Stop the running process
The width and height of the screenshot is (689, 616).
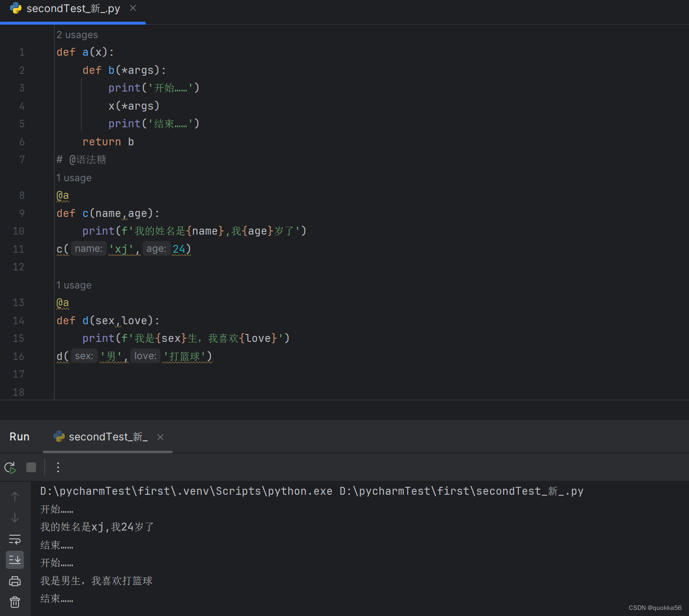tap(31, 467)
